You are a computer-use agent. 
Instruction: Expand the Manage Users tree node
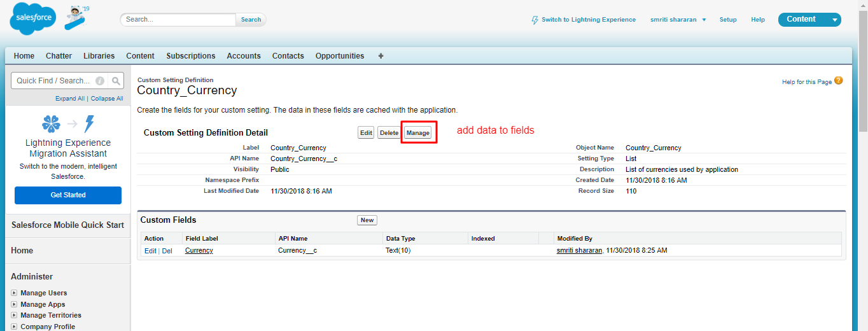tap(14, 293)
